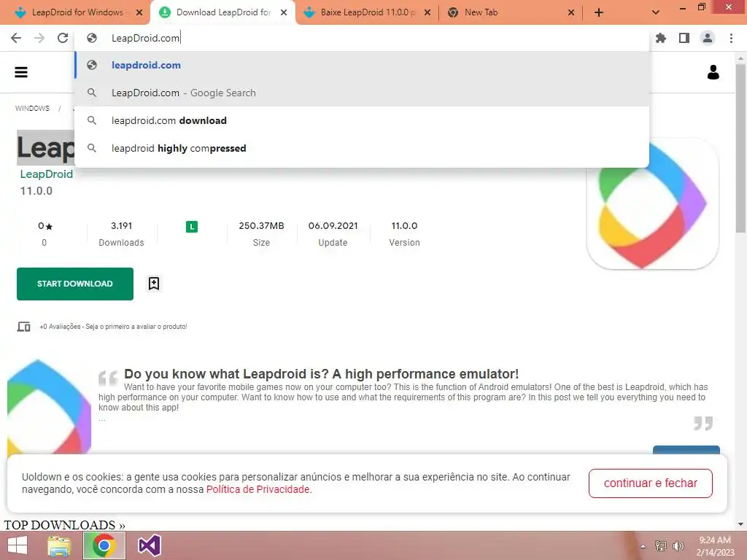Click the 250.37MB size value
The height and width of the screenshot is (560, 747).
pyautogui.click(x=261, y=226)
